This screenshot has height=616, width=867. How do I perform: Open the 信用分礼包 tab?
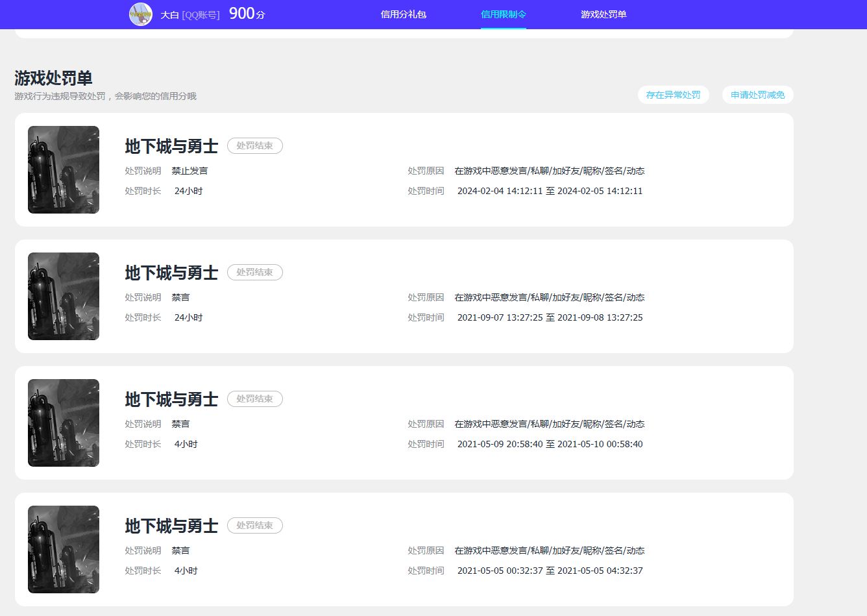[x=403, y=14]
